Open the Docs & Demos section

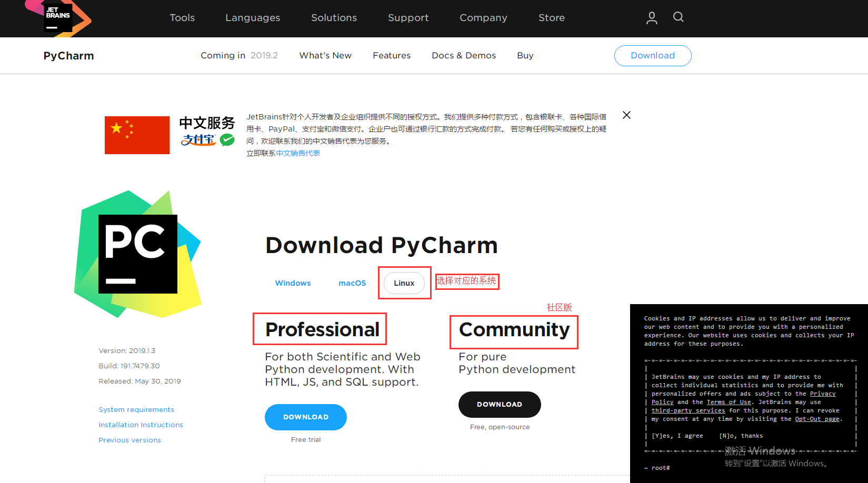[x=463, y=55]
